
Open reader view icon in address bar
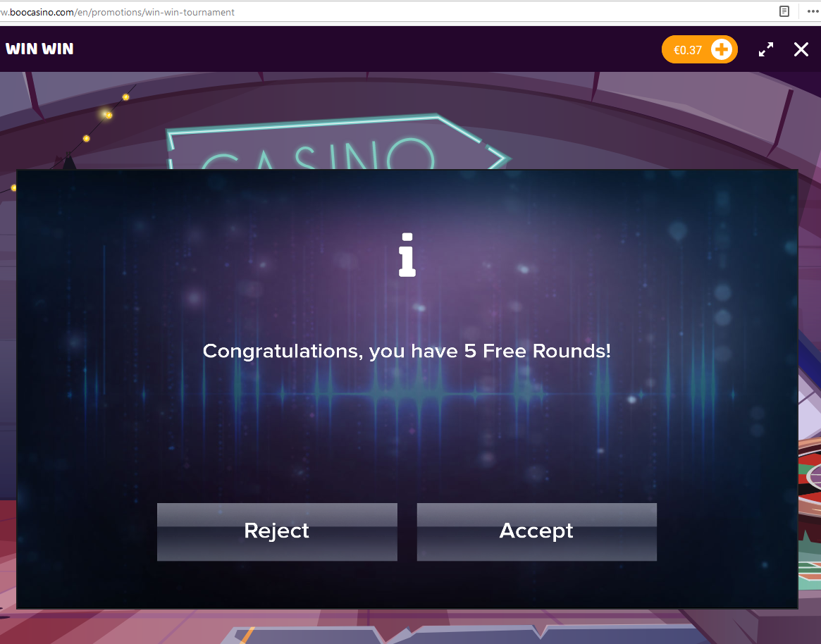[x=784, y=11]
